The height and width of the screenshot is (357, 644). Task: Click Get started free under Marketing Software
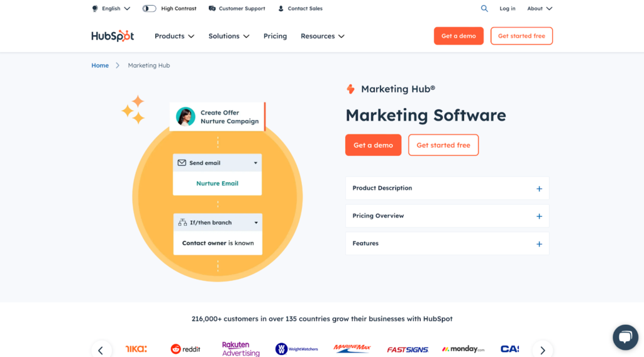click(443, 145)
